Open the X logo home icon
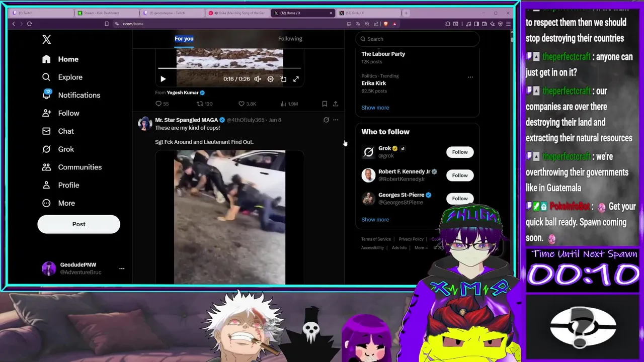Viewport: 644px width, 362px height. 46,39
